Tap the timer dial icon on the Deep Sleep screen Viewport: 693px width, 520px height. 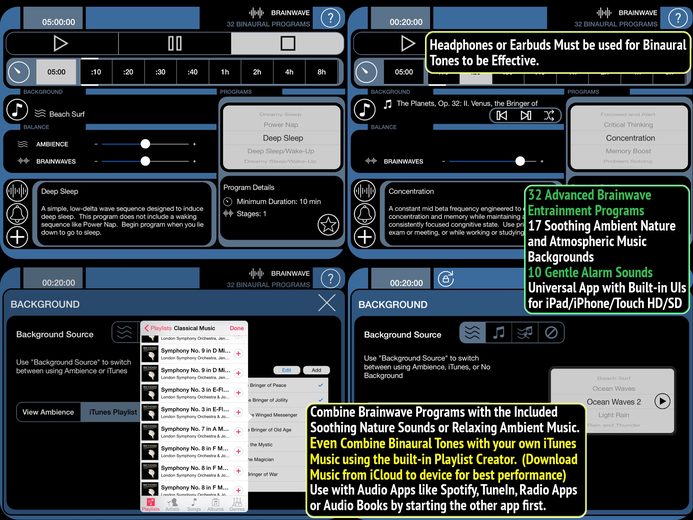tap(19, 72)
